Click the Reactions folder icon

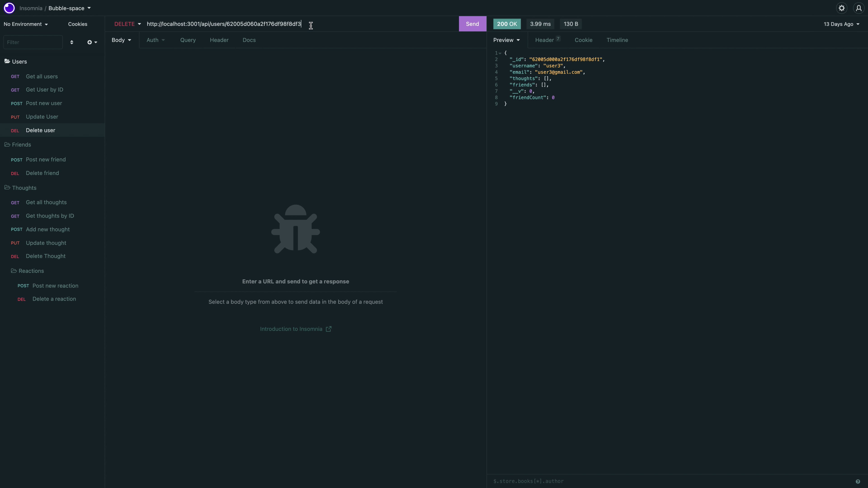(14, 271)
